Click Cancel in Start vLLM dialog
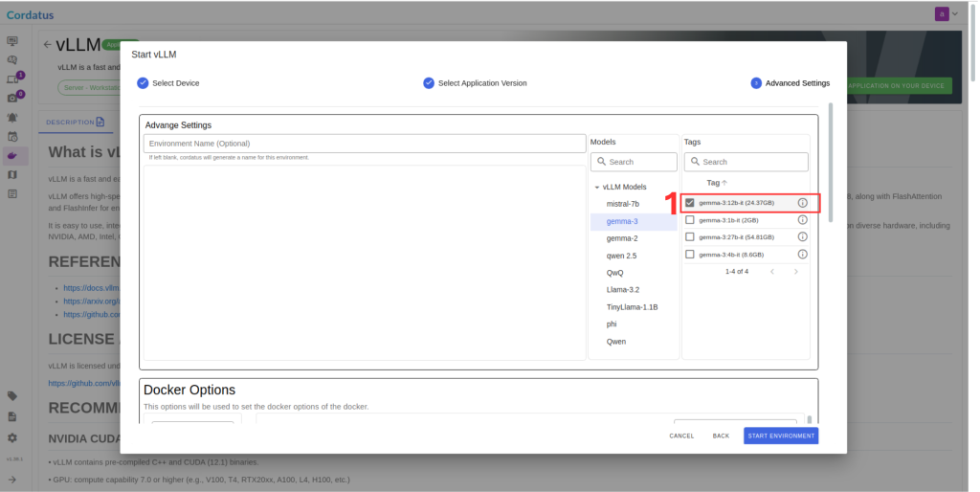The height and width of the screenshot is (492, 980). click(681, 436)
